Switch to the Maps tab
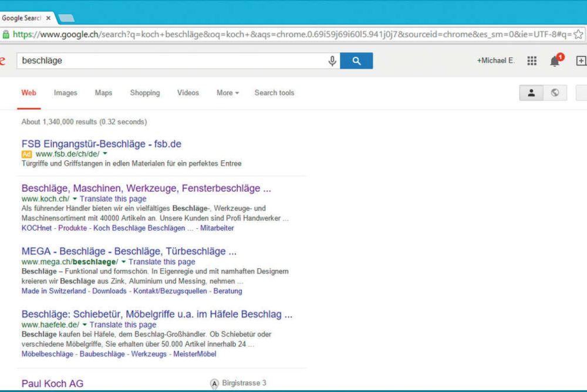The height and width of the screenshot is (392, 587). pos(103,93)
